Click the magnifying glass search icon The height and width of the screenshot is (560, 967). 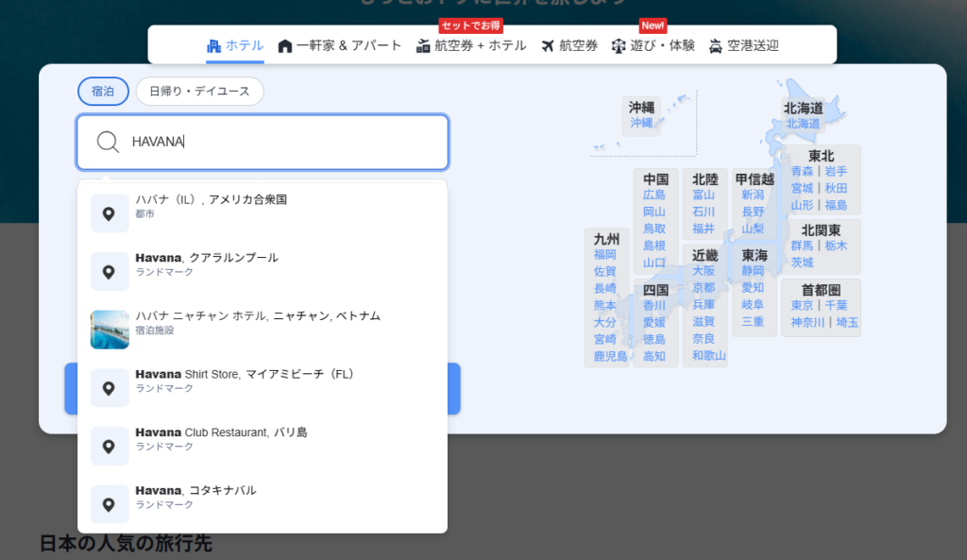pos(109,142)
